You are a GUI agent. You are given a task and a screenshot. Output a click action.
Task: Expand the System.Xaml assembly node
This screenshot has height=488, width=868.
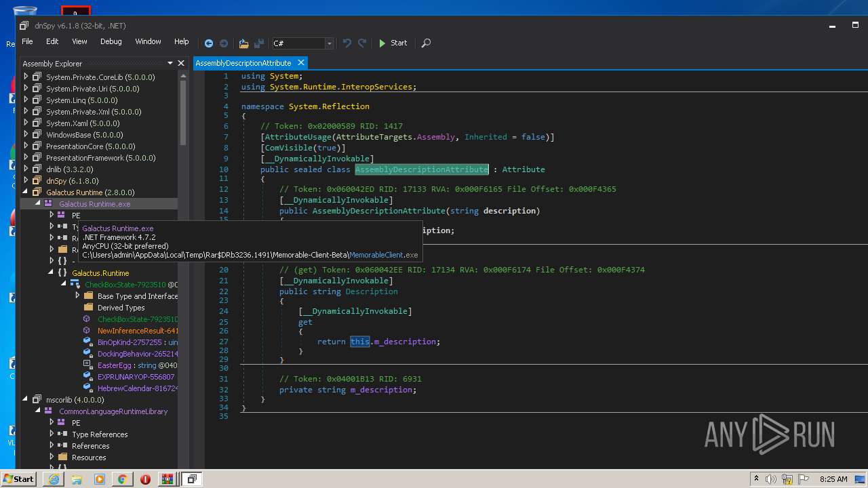(x=26, y=123)
